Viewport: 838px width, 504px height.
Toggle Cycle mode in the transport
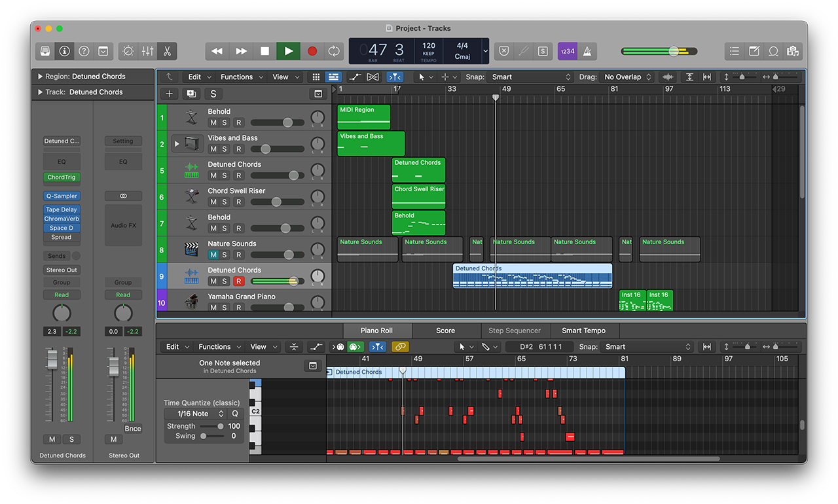334,51
